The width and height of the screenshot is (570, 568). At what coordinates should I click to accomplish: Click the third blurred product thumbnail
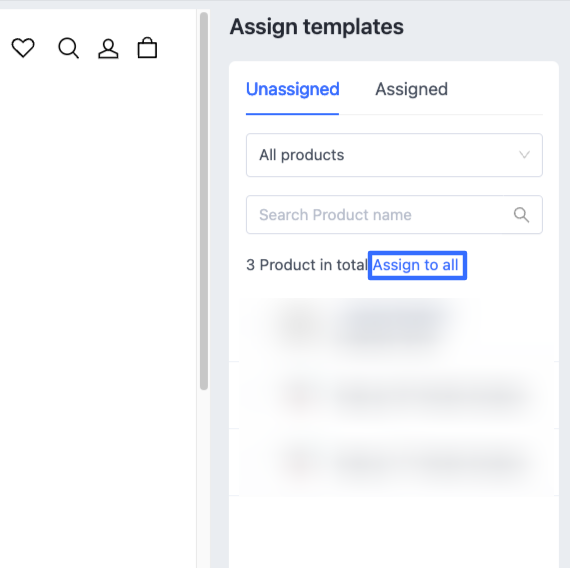click(302, 462)
